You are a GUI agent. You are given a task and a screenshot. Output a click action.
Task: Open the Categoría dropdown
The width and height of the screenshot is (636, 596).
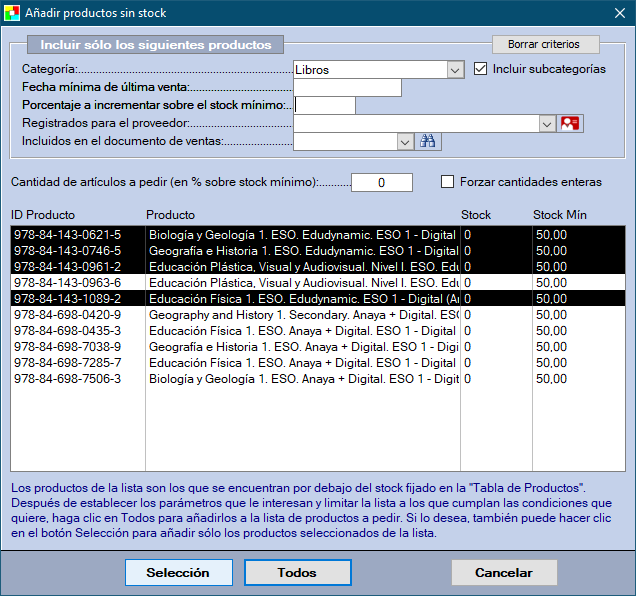455,70
